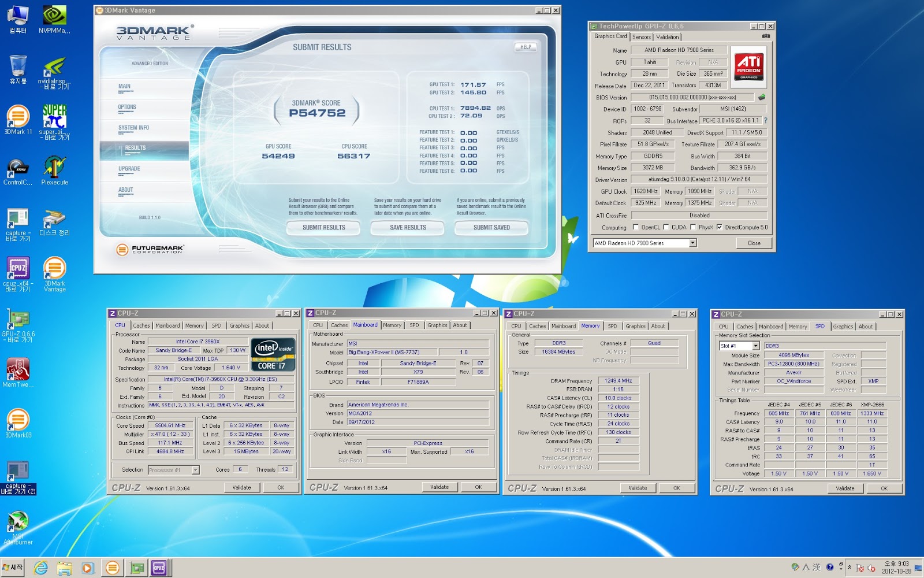
Task: Click the DRAM Frequency value 1249.4 MHz
Action: pos(619,381)
